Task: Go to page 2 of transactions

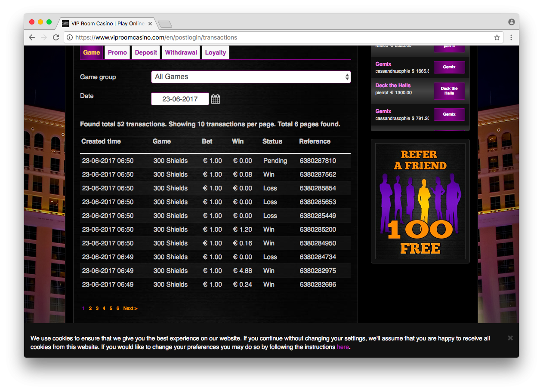Action: (90, 308)
